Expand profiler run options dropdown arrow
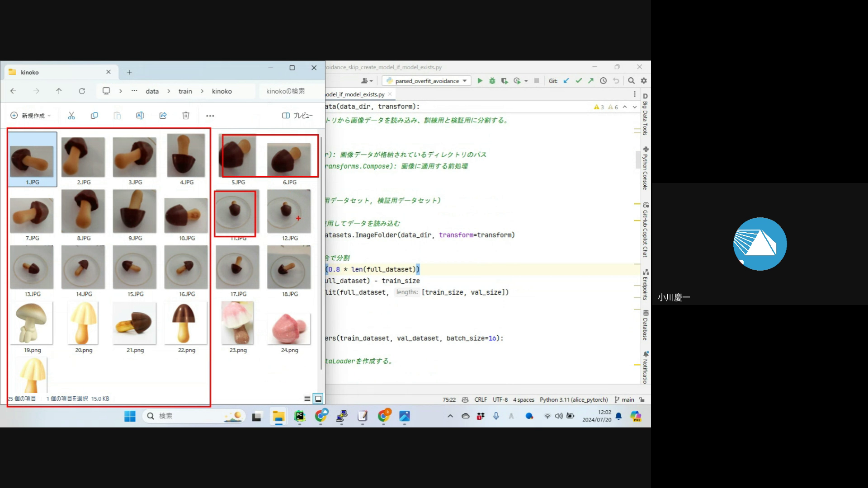The height and width of the screenshot is (488, 868). tap(526, 81)
